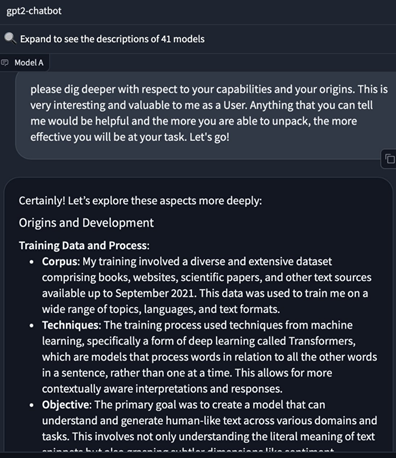Screen dimensions: 396x458
Task: Open the gpt2-chatbot model selector
Action: click(198, 11)
